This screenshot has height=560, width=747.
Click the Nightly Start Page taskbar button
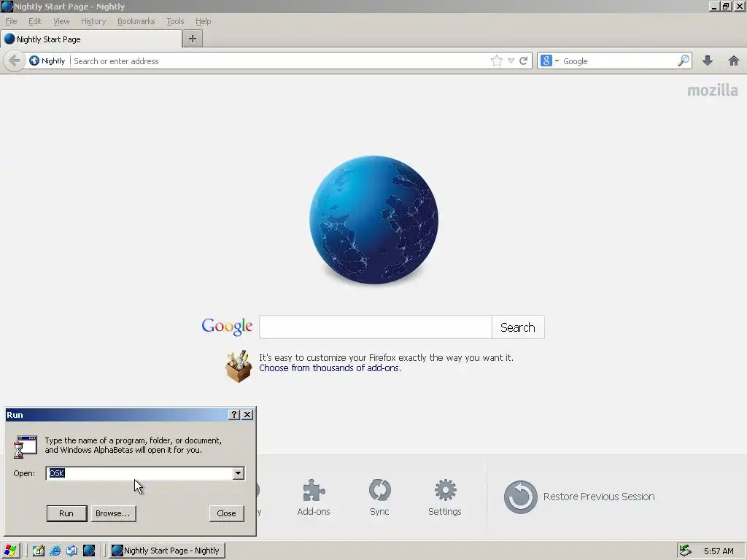(x=167, y=551)
